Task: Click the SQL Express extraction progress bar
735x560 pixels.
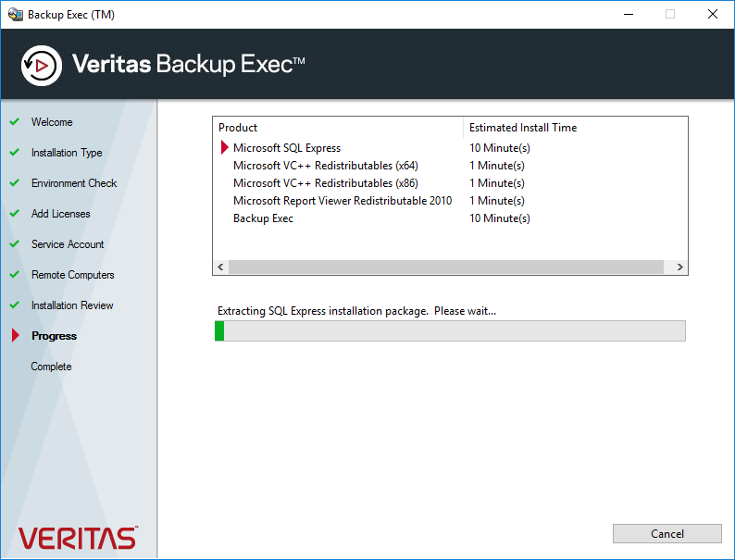Action: pos(450,330)
